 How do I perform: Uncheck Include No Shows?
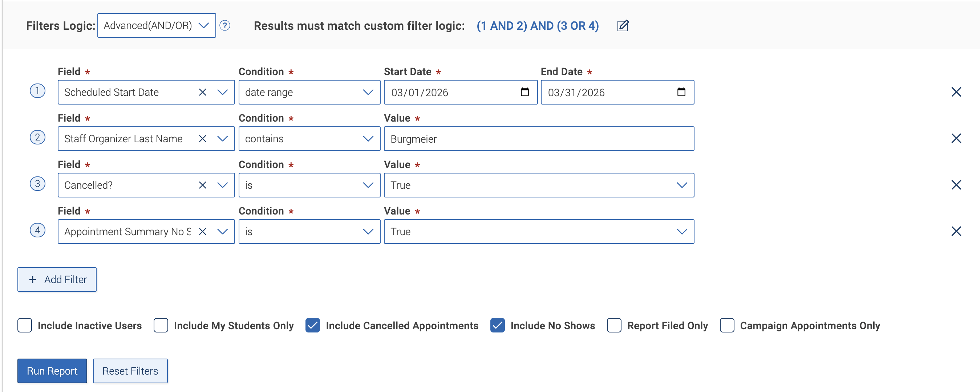pos(497,326)
